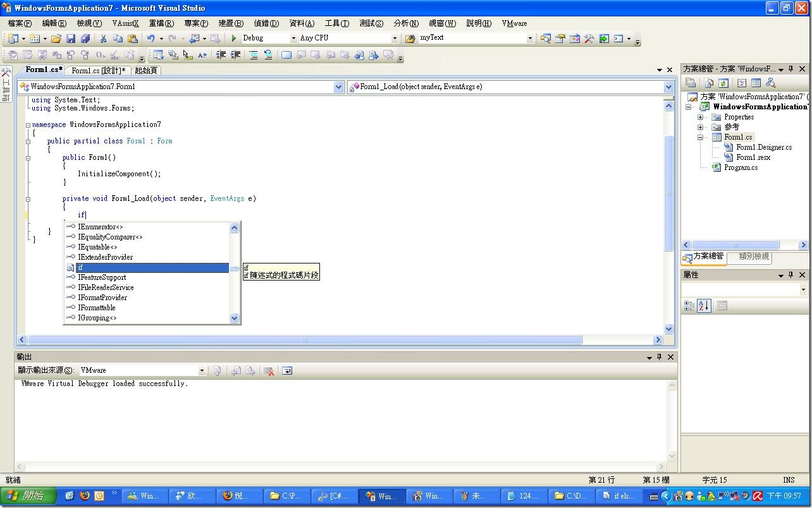The height and width of the screenshot is (508, 812).
Task: Open the Start Page icon
Action: point(604,38)
